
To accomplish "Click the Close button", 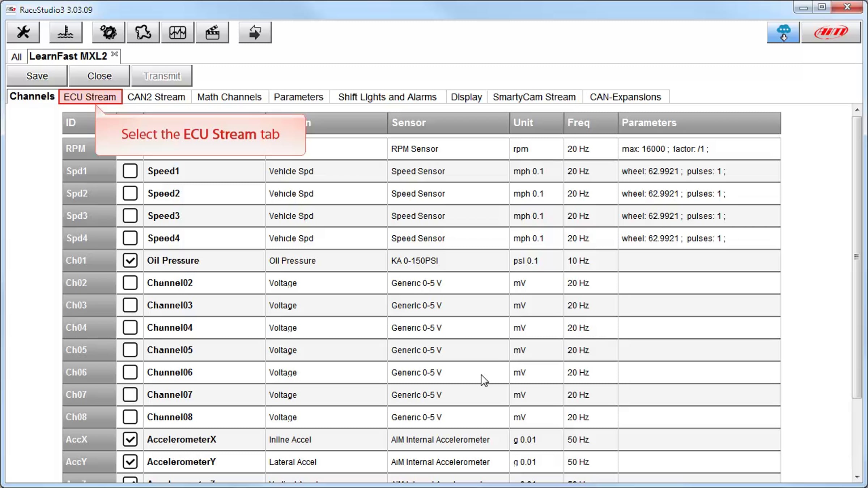I will 99,76.
